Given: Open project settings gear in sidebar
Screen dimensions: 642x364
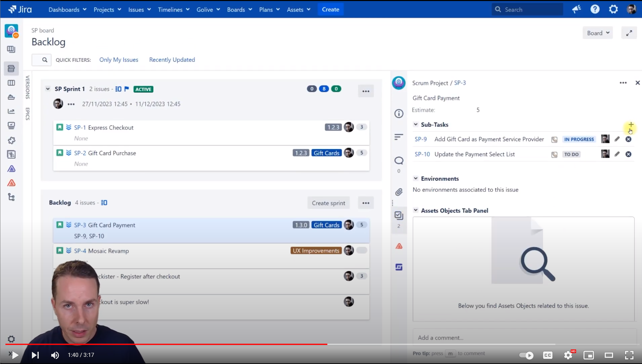Looking at the screenshot, I should (11, 339).
